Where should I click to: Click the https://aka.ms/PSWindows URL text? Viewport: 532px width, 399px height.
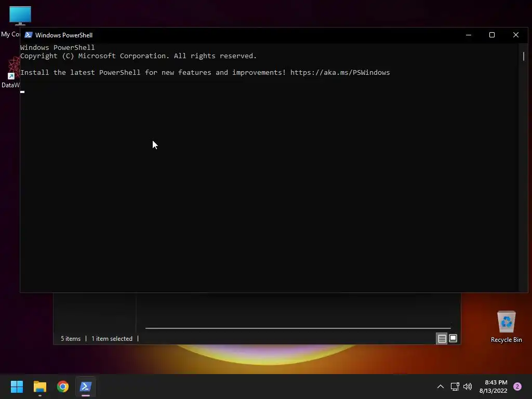340,73
